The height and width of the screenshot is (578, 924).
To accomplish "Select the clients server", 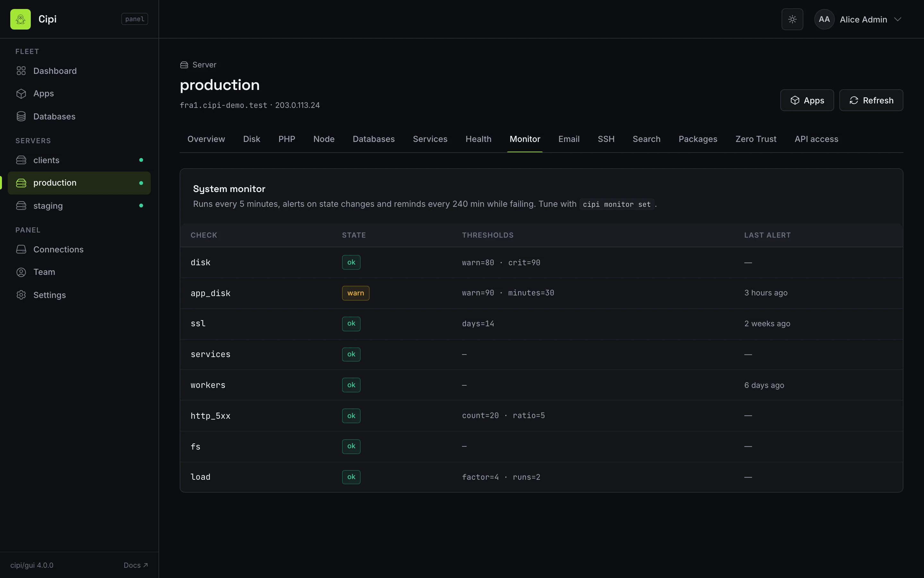I will 79,160.
